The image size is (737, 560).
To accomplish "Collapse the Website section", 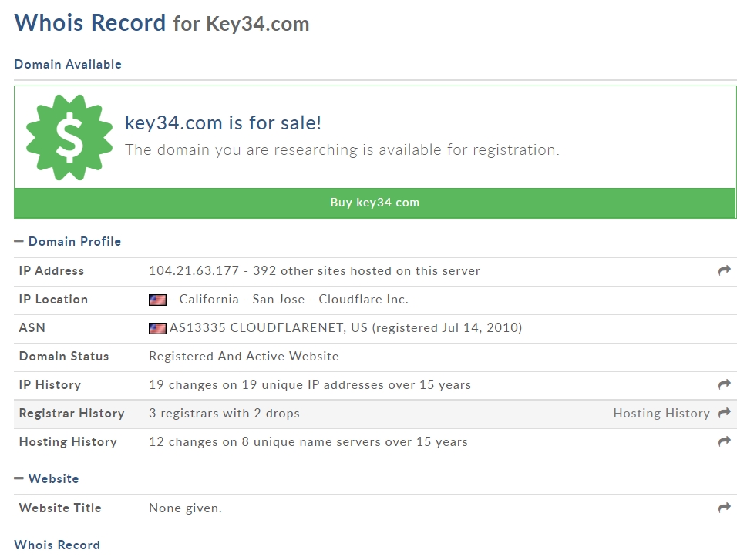I will pyautogui.click(x=19, y=479).
